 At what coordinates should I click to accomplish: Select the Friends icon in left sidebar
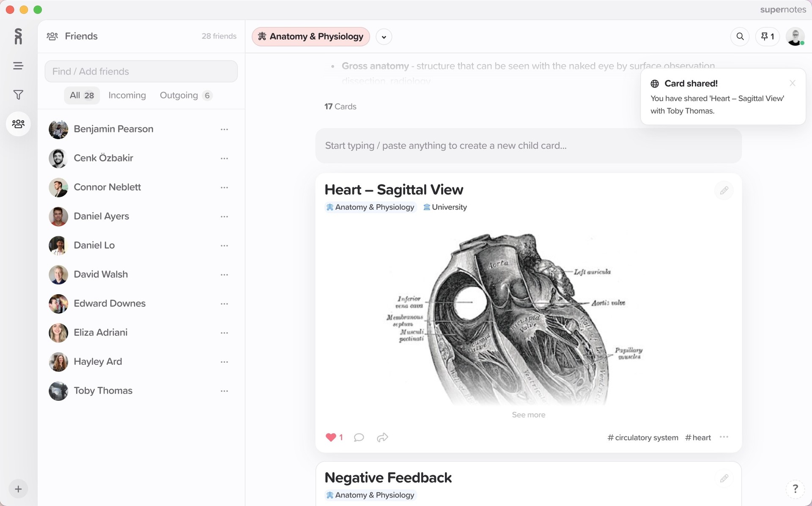pos(18,124)
